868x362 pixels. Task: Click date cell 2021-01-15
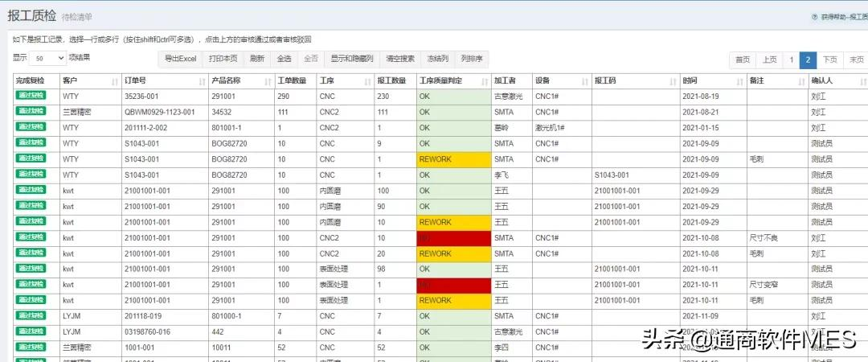[x=701, y=128]
